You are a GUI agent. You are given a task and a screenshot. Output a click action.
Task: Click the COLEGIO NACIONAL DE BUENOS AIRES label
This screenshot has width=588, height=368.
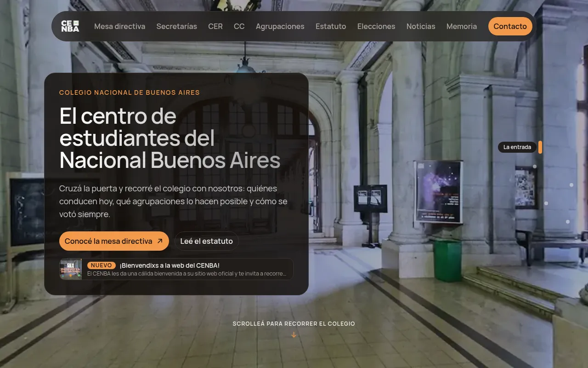point(130,92)
